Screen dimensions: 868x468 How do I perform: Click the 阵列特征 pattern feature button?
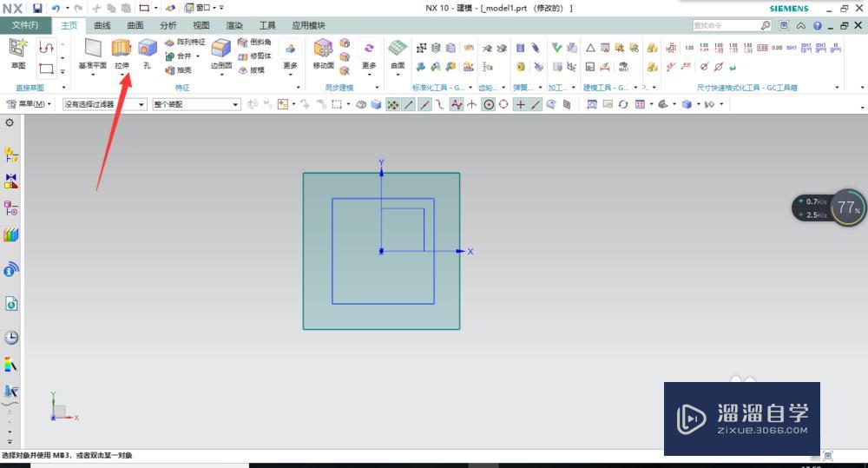[x=185, y=42]
